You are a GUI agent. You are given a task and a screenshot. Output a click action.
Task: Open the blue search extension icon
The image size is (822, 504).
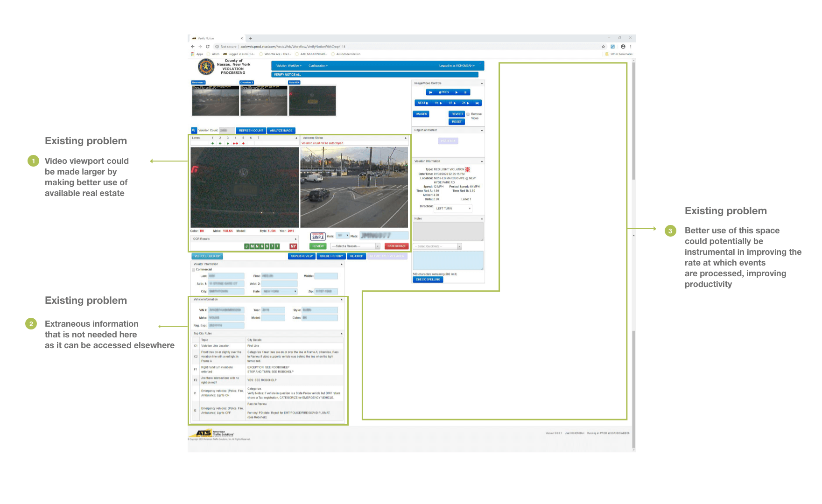612,47
